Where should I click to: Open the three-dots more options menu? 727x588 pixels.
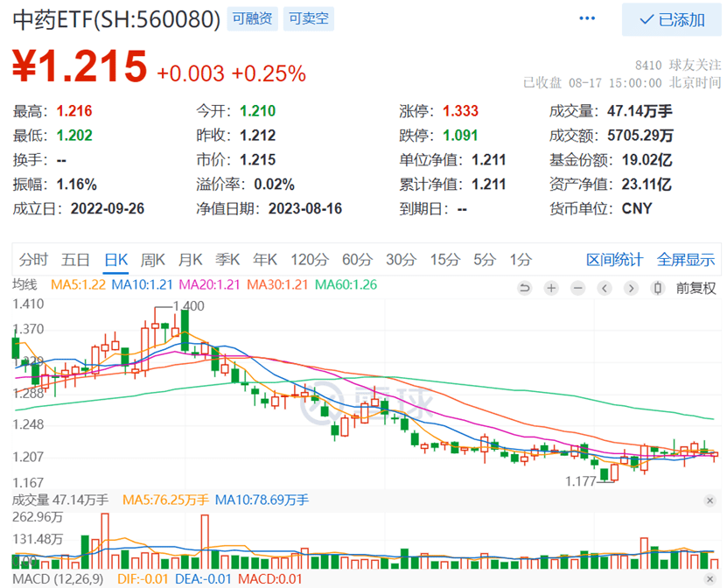587,19
